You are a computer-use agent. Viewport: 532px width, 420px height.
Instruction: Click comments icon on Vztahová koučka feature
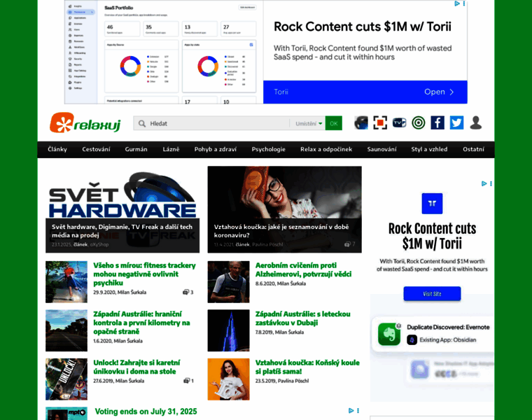pyautogui.click(x=347, y=244)
